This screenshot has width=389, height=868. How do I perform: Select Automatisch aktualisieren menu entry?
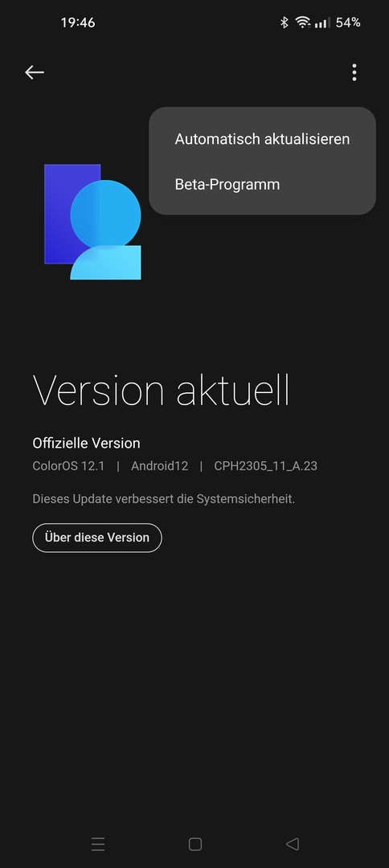[262, 138]
